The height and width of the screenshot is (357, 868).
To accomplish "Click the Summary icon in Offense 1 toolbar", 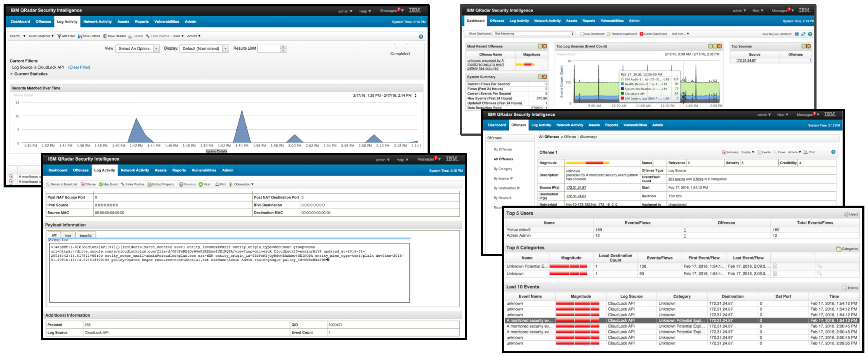I will tap(724, 152).
